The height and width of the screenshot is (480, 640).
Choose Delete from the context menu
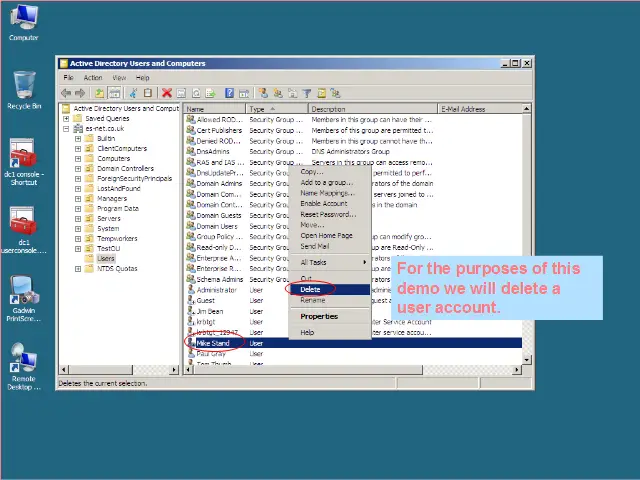[311, 289]
